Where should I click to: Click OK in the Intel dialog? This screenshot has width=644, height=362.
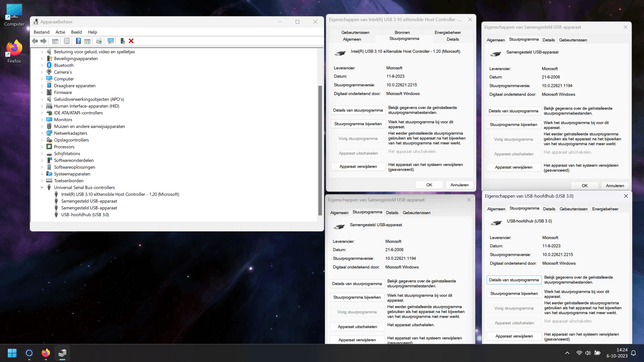[429, 185]
